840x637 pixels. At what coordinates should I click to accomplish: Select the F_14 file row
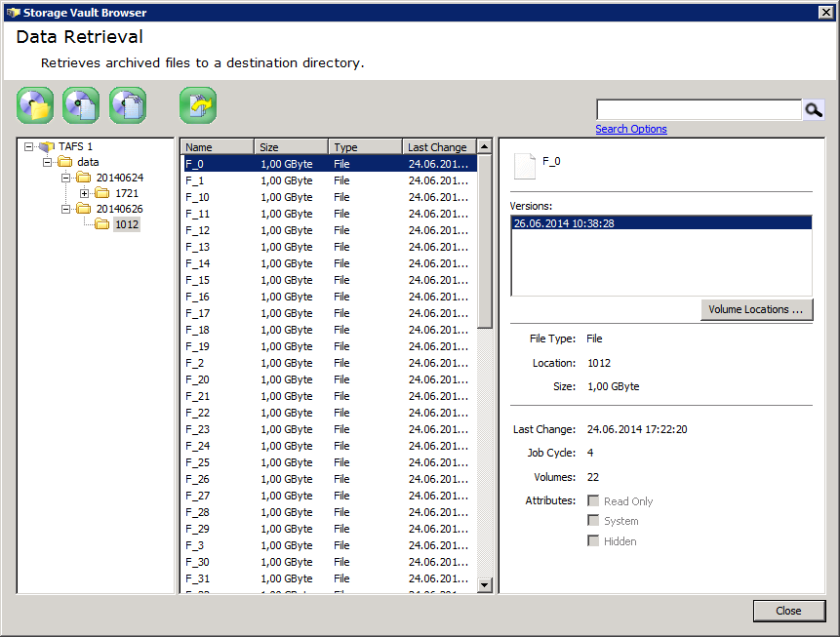point(329,263)
